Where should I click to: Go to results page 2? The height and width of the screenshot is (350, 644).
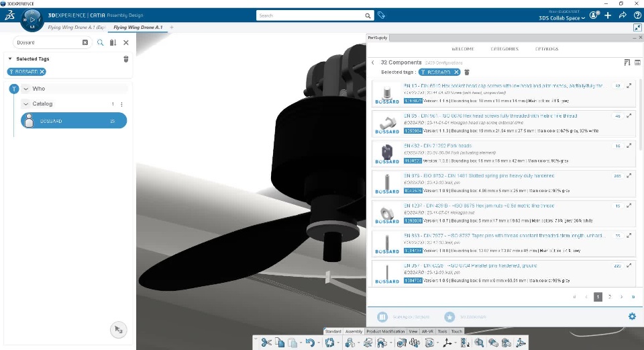pyautogui.click(x=610, y=297)
